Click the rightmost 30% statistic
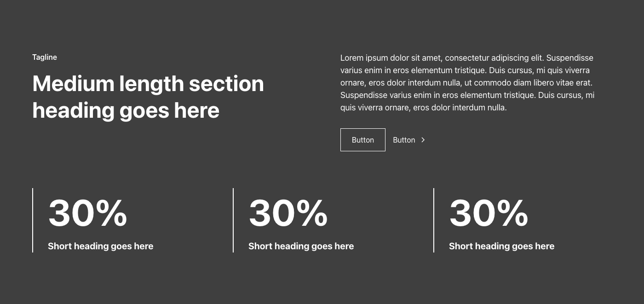This screenshot has height=304, width=644. click(489, 212)
